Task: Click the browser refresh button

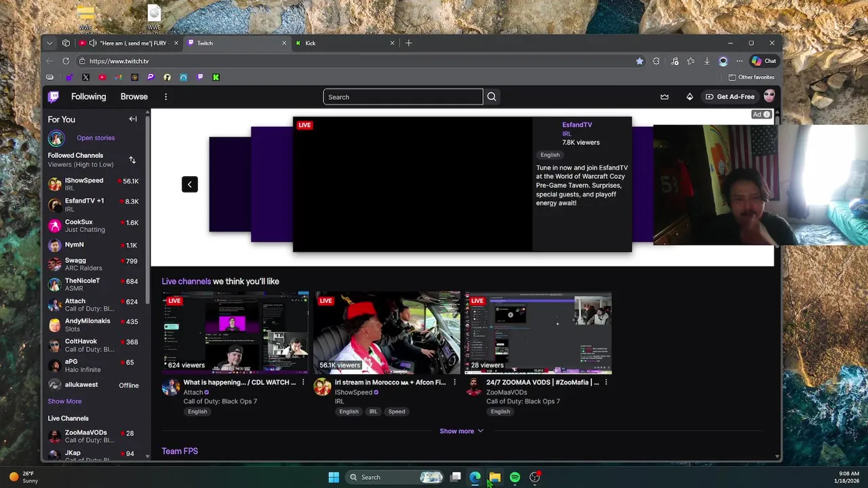Action: (66, 61)
